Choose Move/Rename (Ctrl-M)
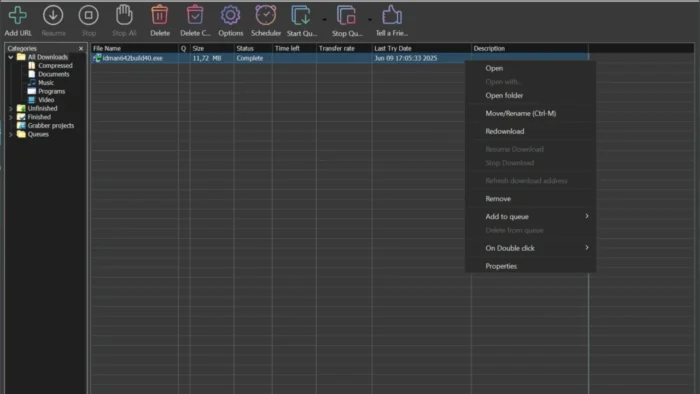The image size is (700, 394). pos(530,113)
